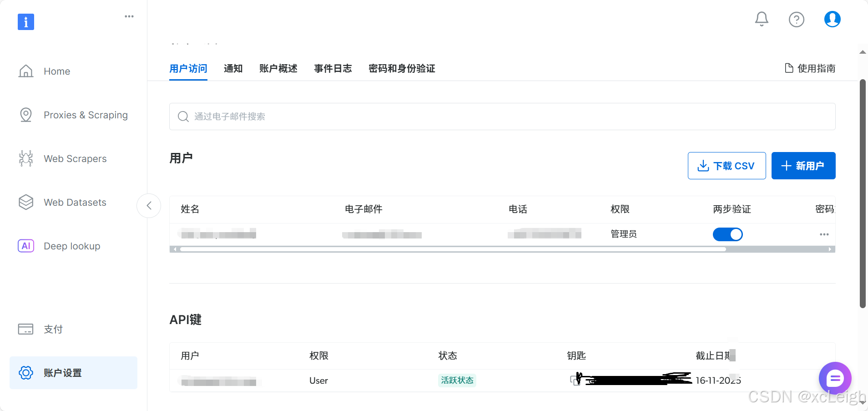
Task: Switch to the 事件日志 tab
Action: click(x=333, y=69)
